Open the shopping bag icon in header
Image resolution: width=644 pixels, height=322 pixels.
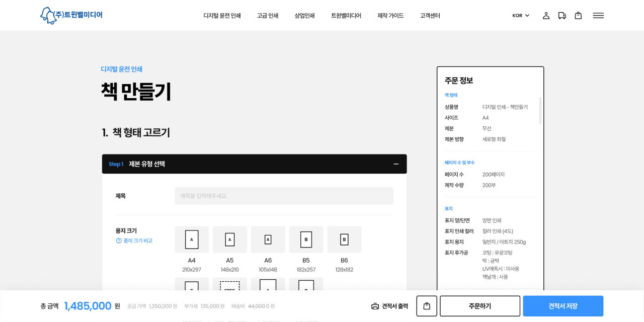(x=578, y=16)
